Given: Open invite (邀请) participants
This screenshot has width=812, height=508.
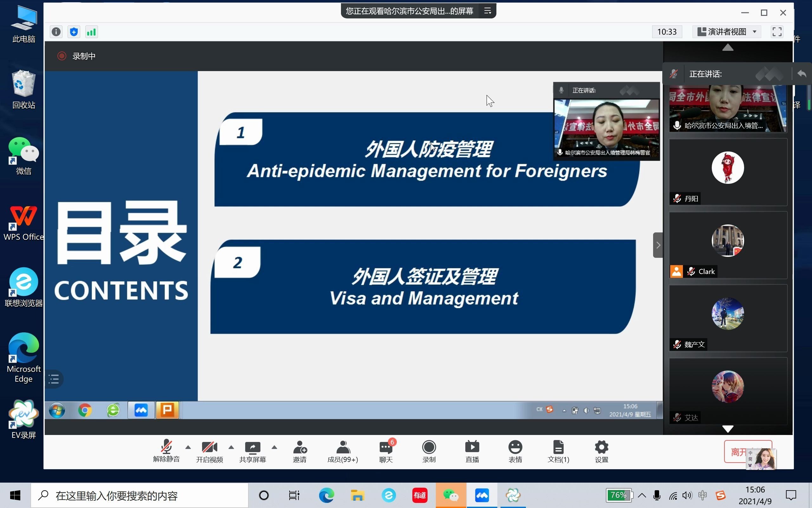Looking at the screenshot, I should pos(300,451).
